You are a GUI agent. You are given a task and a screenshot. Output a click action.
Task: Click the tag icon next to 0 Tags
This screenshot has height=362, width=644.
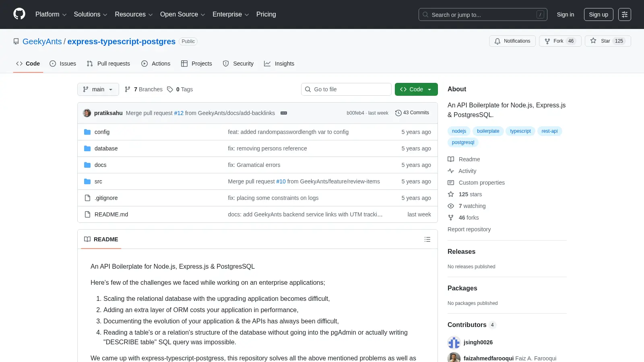point(170,89)
